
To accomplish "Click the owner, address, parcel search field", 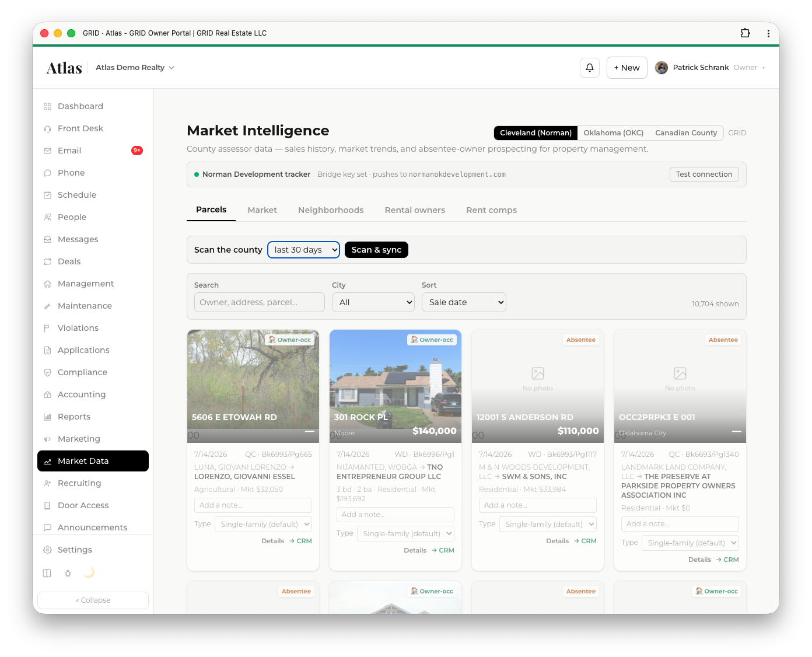I will click(260, 302).
